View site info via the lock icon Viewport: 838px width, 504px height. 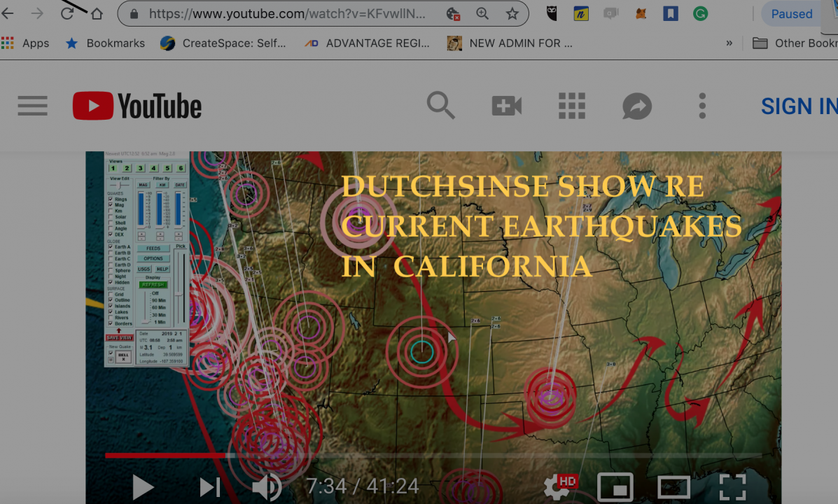[134, 14]
